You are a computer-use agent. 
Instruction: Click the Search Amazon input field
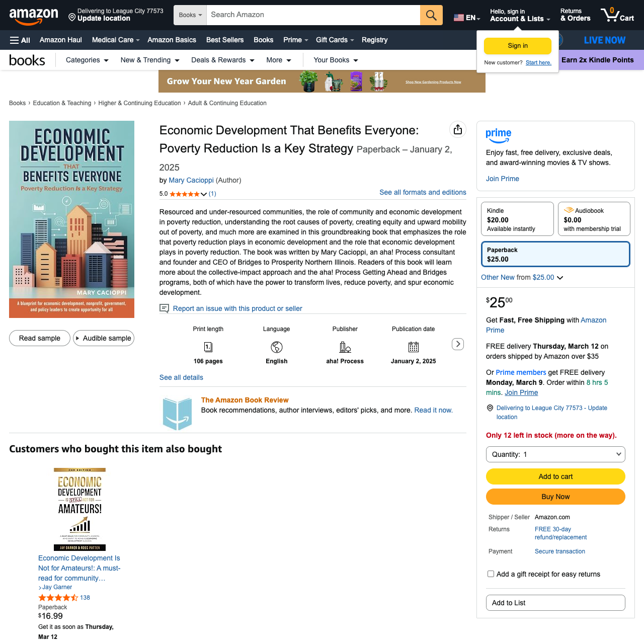pyautogui.click(x=313, y=15)
